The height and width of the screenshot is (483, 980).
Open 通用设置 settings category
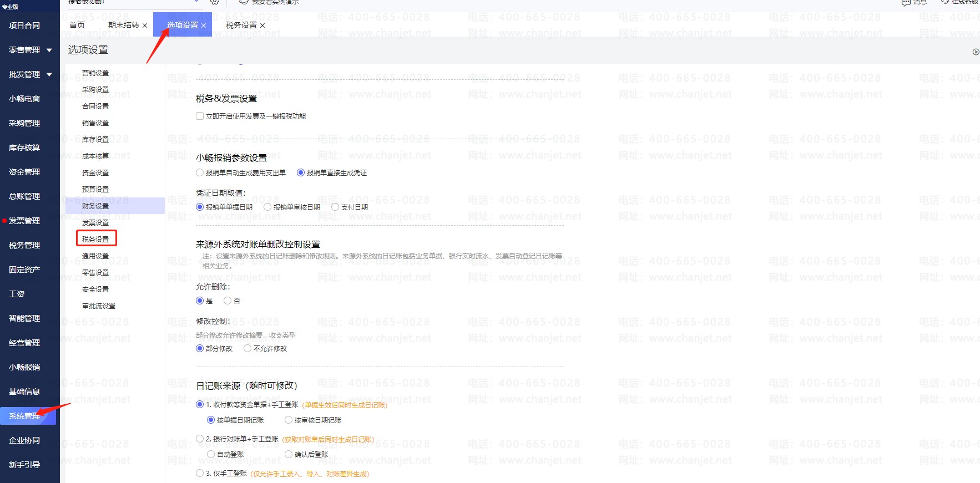coord(95,256)
